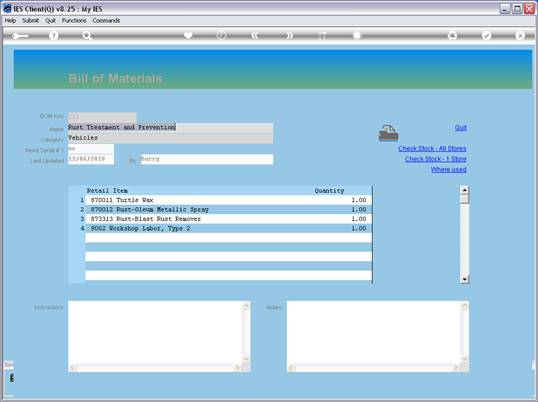This screenshot has width=538, height=402.
Task: Click the round X cancel icon
Action: pyautogui.click(x=520, y=35)
